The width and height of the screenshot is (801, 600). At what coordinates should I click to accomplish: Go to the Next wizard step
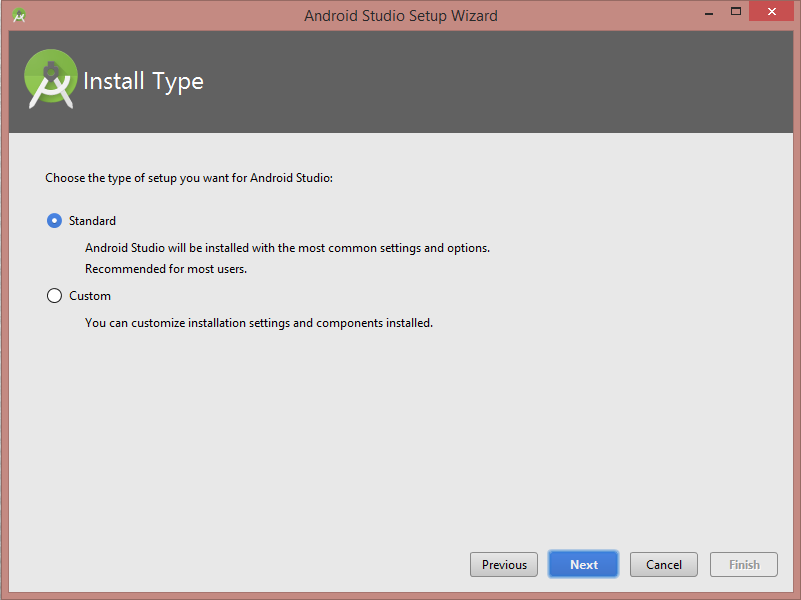[x=583, y=564]
